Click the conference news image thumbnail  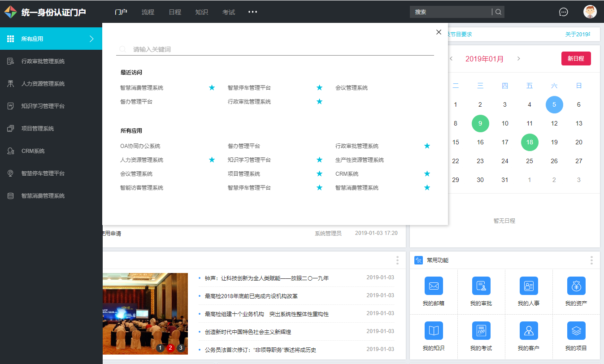coord(145,314)
